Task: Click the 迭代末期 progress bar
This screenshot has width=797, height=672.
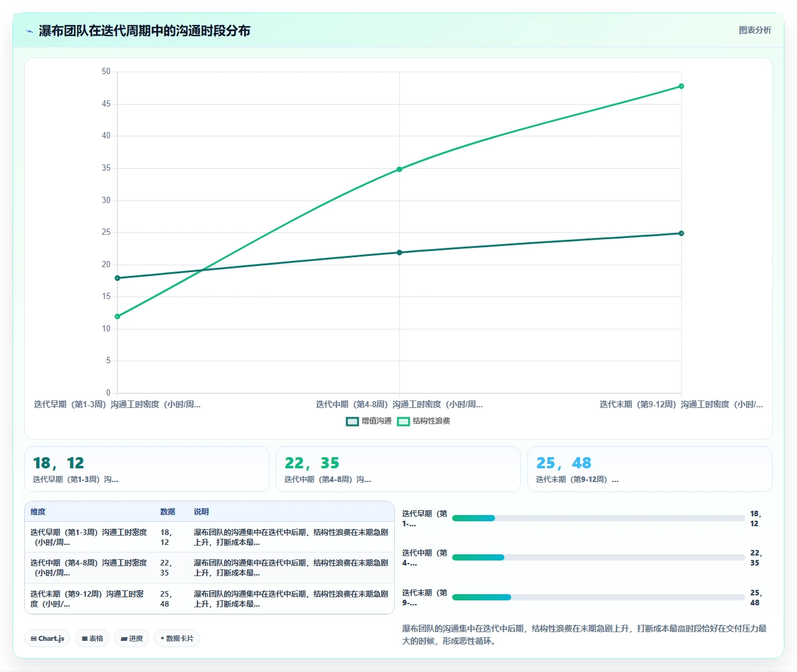Action: (598, 597)
